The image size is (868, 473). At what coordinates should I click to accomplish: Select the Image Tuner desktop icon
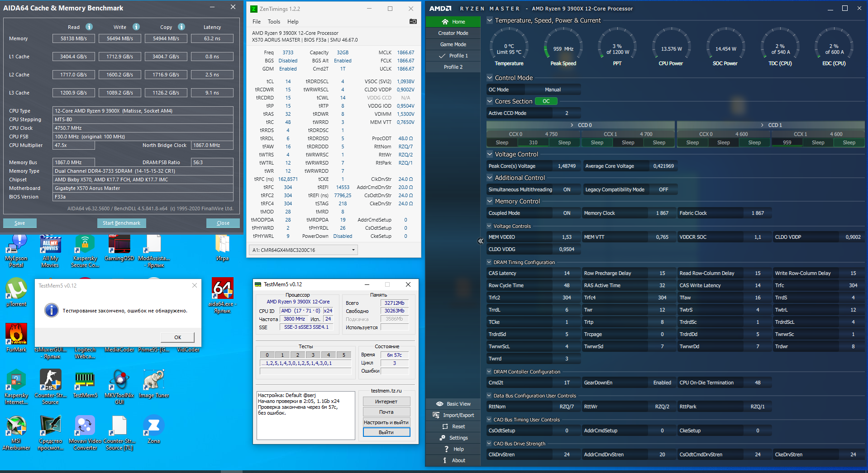(154, 383)
